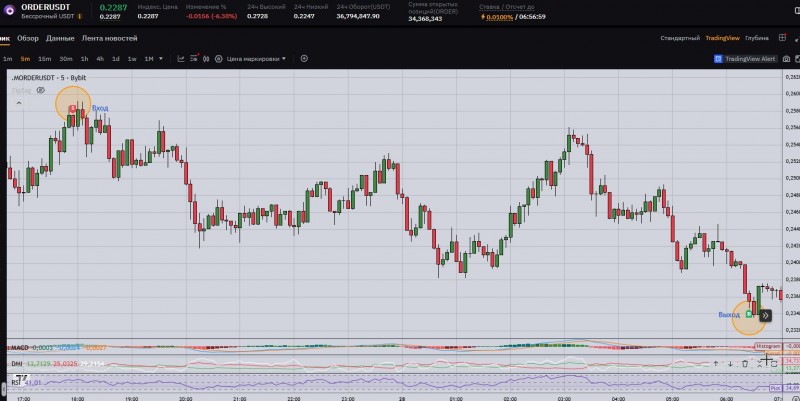Select the TradingView chart mode
Screen dimensions: 800x401
tap(722, 38)
